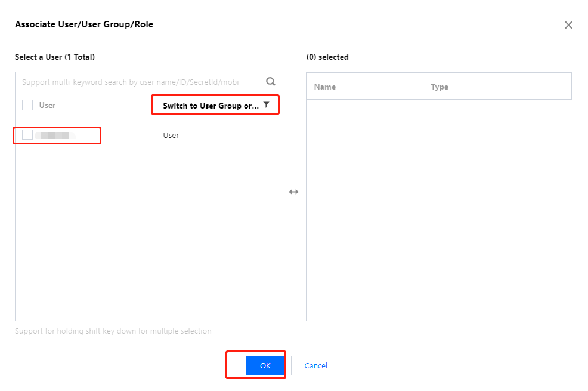Click the "Select a User (1 Total)" heading

click(55, 57)
